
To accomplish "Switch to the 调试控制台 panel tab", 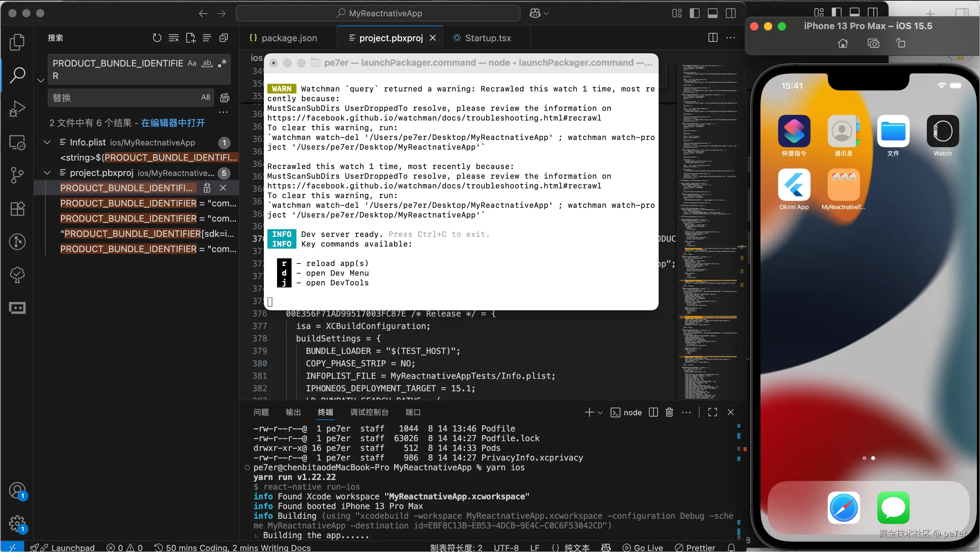I will (x=369, y=412).
